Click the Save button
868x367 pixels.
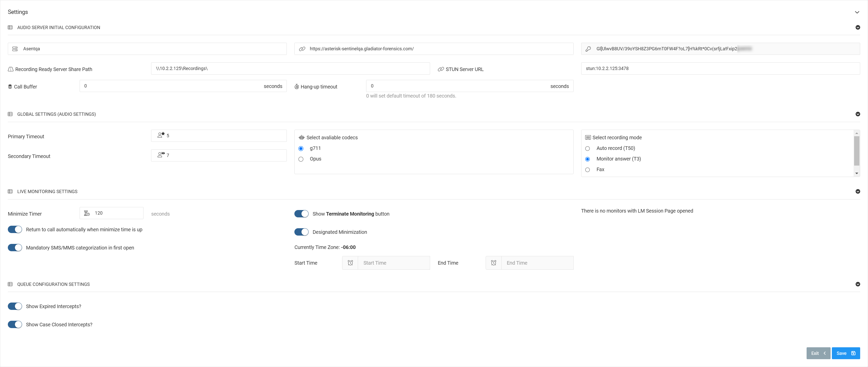[846, 353]
